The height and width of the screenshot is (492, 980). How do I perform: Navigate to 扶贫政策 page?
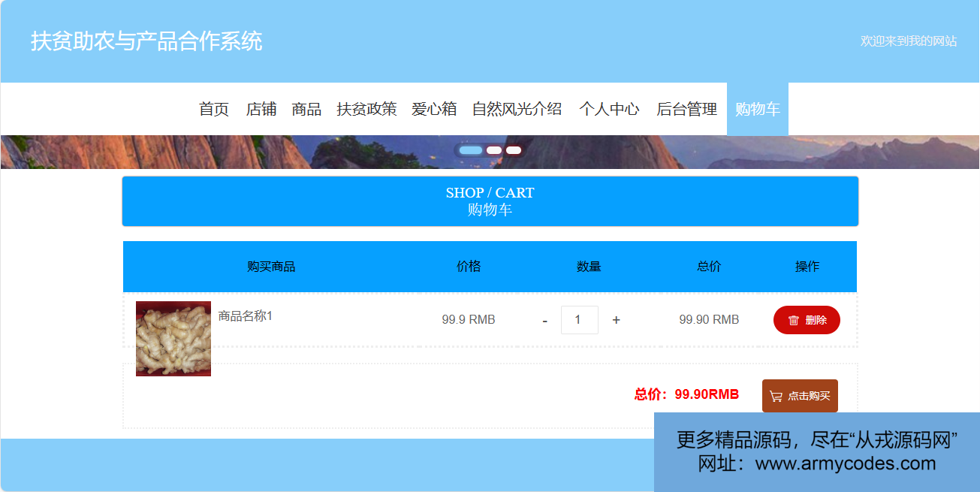[366, 109]
